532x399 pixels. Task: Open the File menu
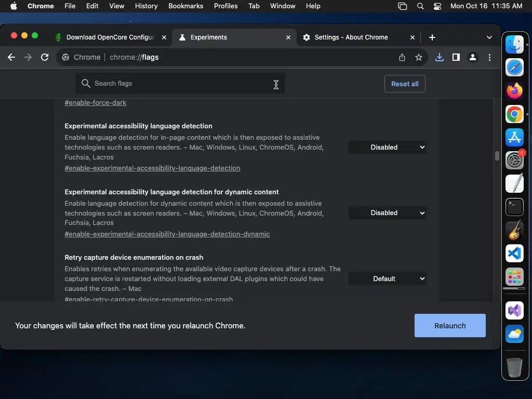(70, 6)
